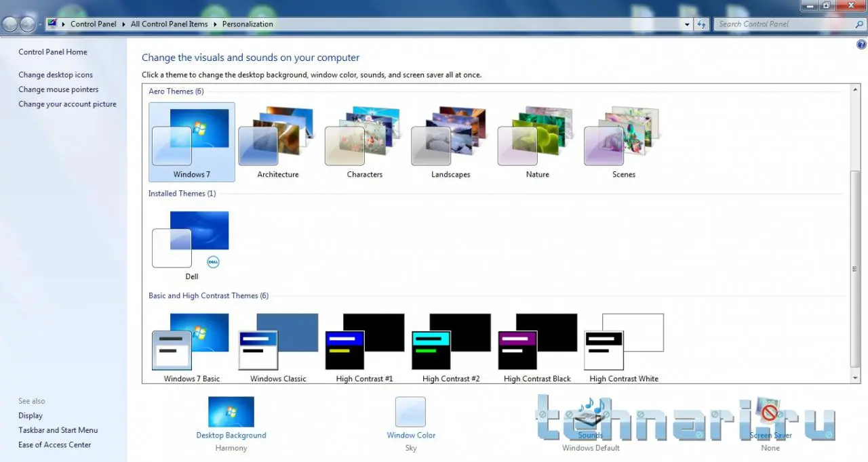Expand arrow after All Control Panel Items
The width and height of the screenshot is (868, 462).
pos(216,24)
